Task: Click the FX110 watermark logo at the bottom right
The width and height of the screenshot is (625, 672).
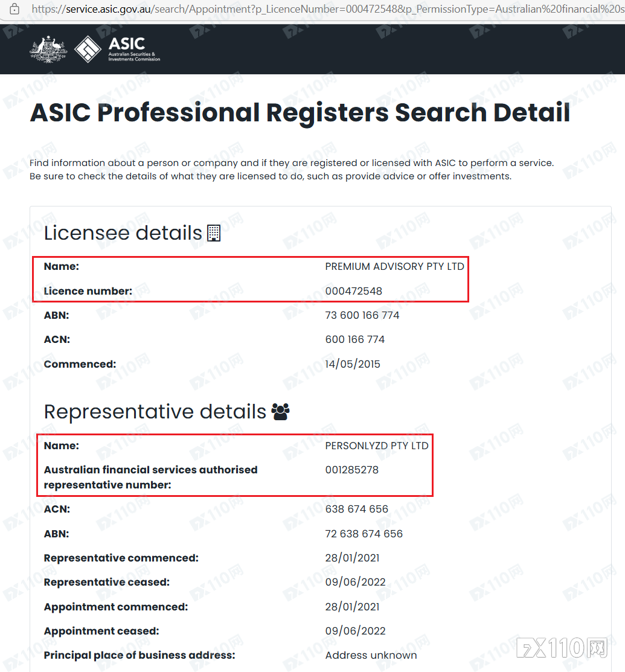Action: (562, 647)
